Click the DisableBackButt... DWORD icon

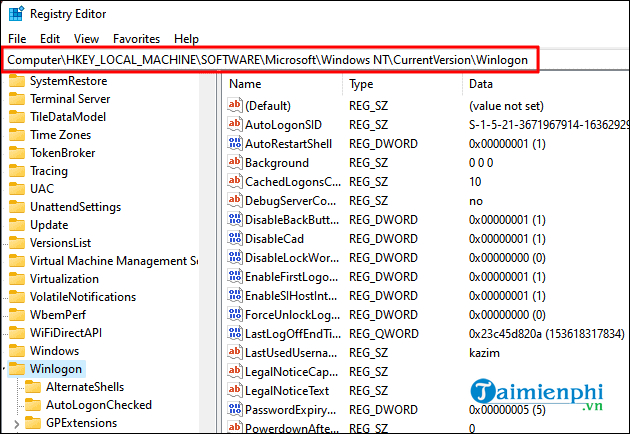click(x=235, y=219)
